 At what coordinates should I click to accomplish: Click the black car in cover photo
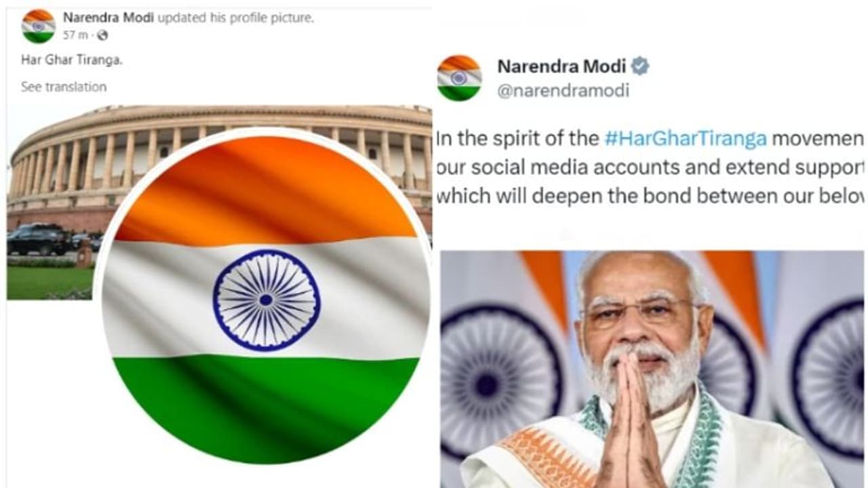click(x=37, y=239)
